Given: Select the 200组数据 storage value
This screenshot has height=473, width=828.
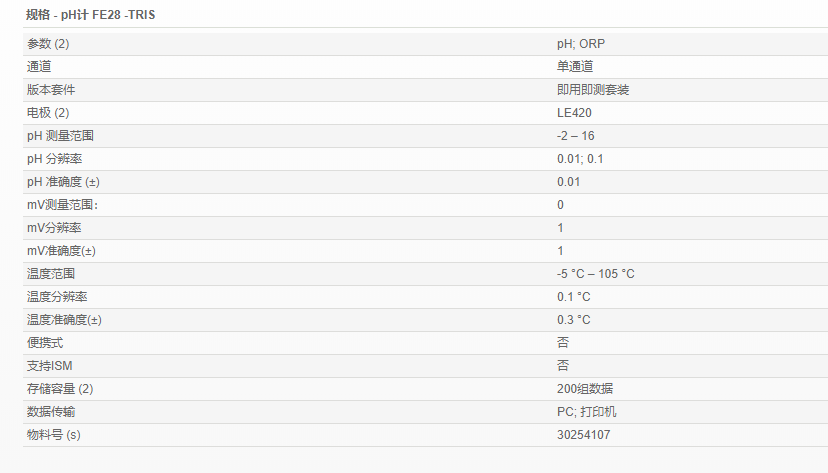Looking at the screenshot, I should coord(584,389).
